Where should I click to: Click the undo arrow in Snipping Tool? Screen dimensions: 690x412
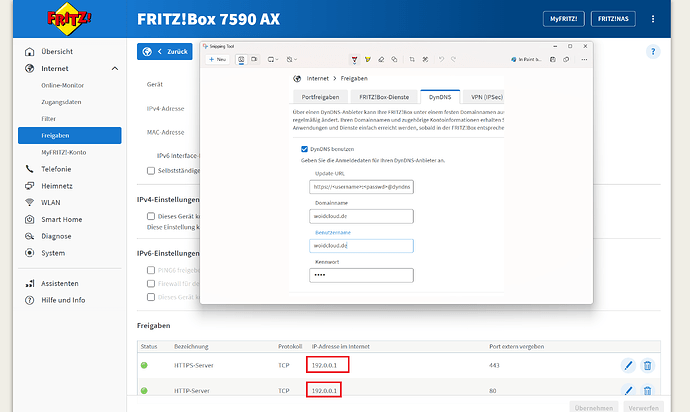pyautogui.click(x=441, y=59)
